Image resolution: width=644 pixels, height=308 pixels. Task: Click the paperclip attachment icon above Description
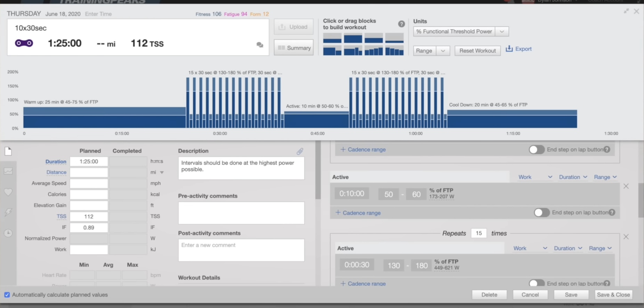click(300, 151)
